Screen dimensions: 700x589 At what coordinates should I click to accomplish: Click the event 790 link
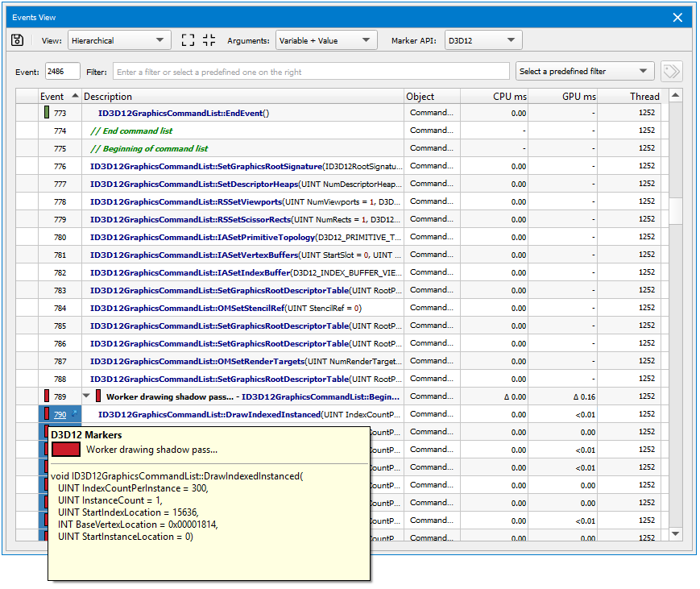pos(60,415)
